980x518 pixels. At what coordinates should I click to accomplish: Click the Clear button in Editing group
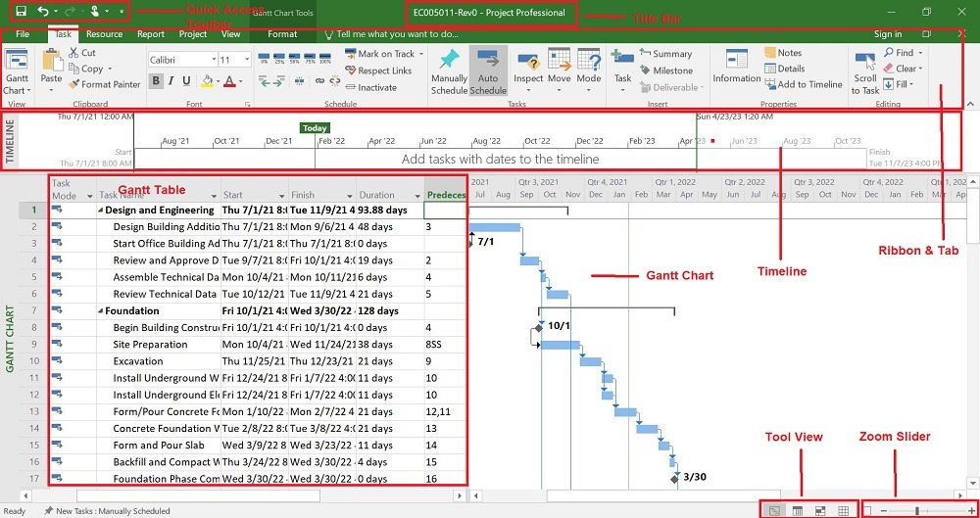coord(901,69)
